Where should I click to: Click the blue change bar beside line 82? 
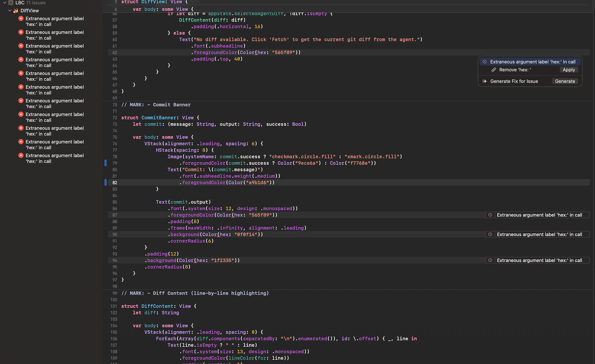[x=105, y=182]
